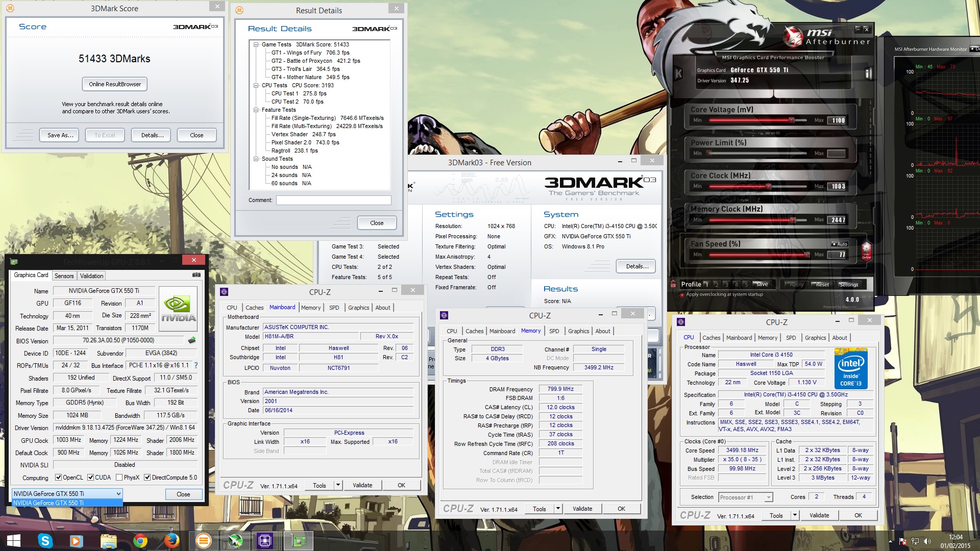This screenshot has width=980, height=551.
Task: Switch to GPU-Z taskbar icon
Action: click(x=298, y=540)
